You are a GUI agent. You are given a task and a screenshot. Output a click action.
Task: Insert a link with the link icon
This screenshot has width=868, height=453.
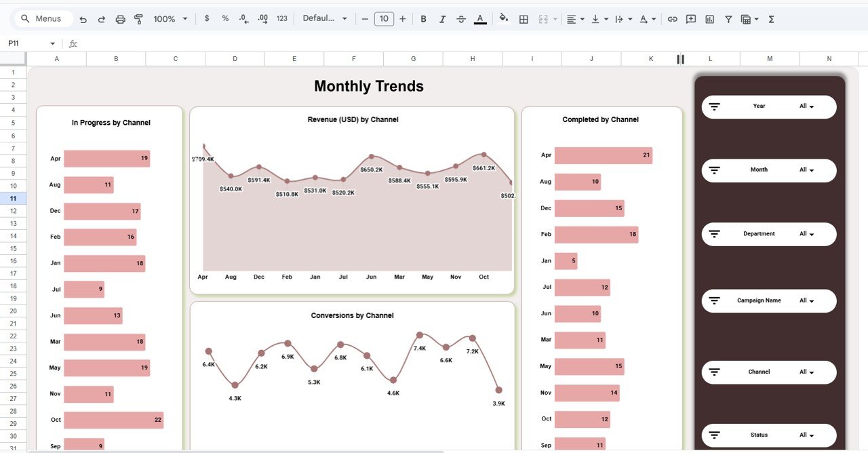(x=672, y=19)
